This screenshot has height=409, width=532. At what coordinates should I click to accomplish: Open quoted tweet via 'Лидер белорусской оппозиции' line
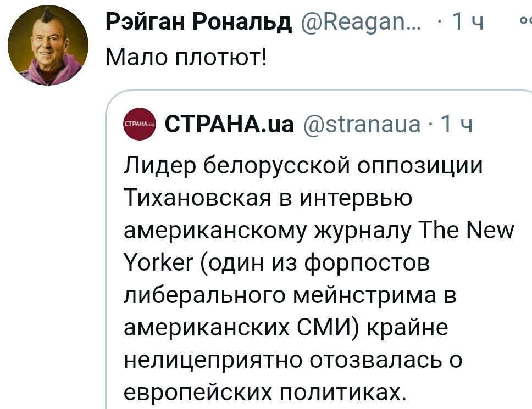tap(303, 166)
